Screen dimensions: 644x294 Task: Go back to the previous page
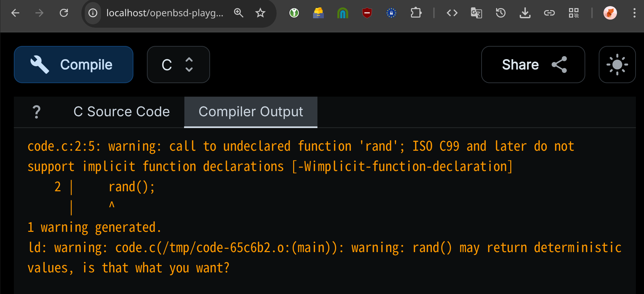coord(16,13)
